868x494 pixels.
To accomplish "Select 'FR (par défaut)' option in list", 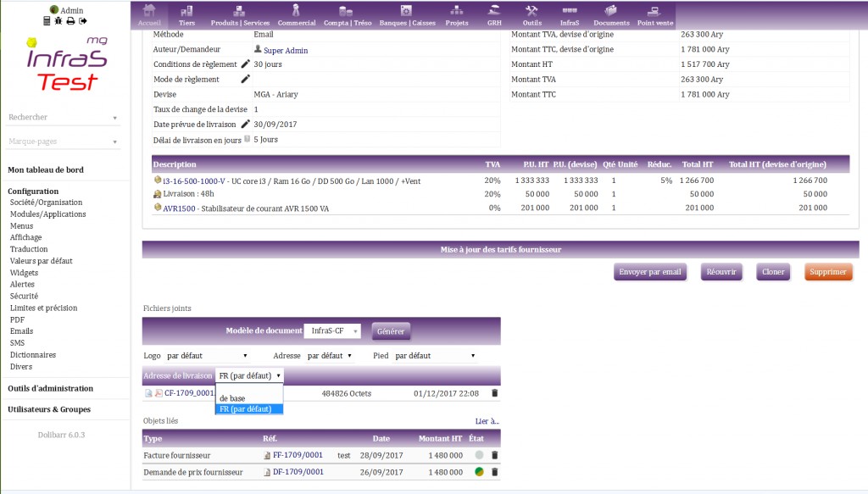I will point(249,408).
